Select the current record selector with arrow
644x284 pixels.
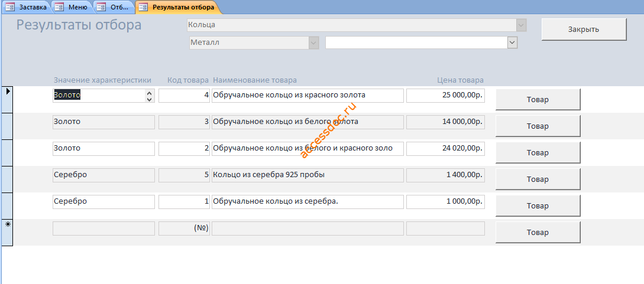7,100
